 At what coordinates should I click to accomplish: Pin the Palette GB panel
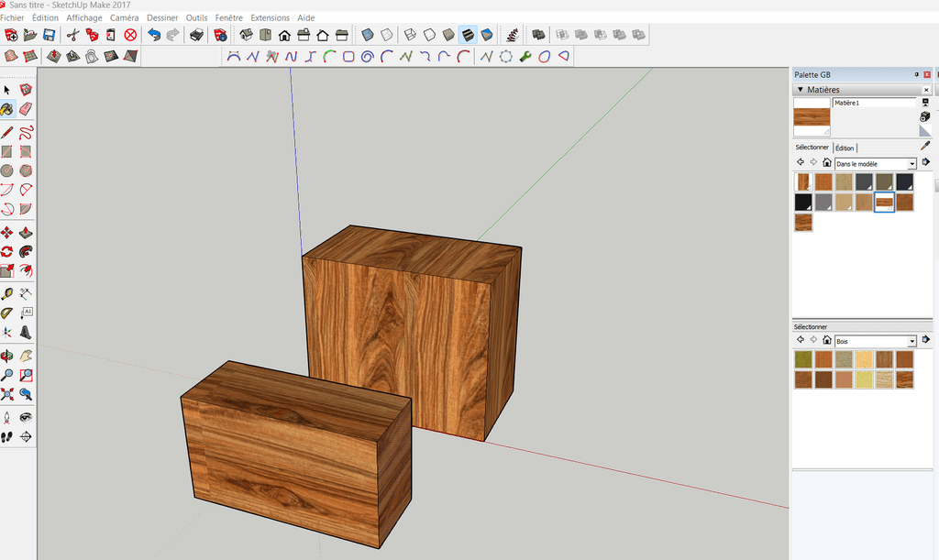[916, 74]
